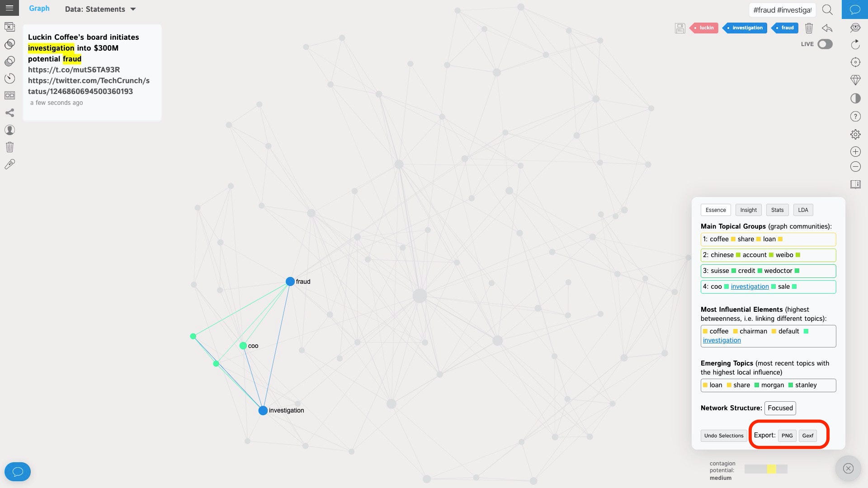Toggle the LIVE switch on/off
This screenshot has width=868, height=488.
tap(825, 43)
